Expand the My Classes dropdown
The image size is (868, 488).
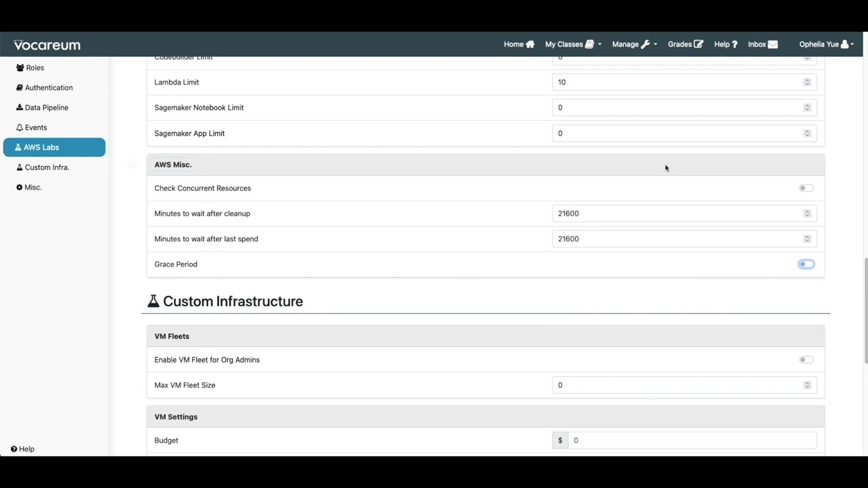coord(573,45)
